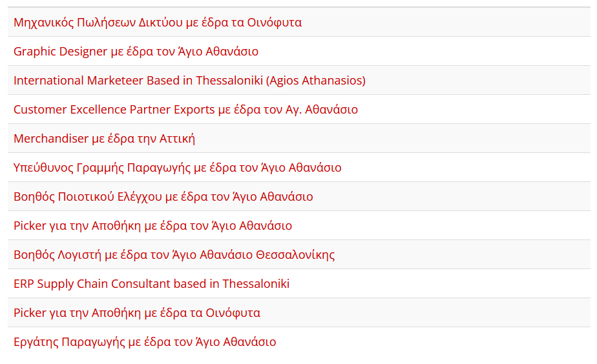This screenshot has width=597, height=364.
Task: Open ERP Supply Chain Consultant listing
Action: 152,284
